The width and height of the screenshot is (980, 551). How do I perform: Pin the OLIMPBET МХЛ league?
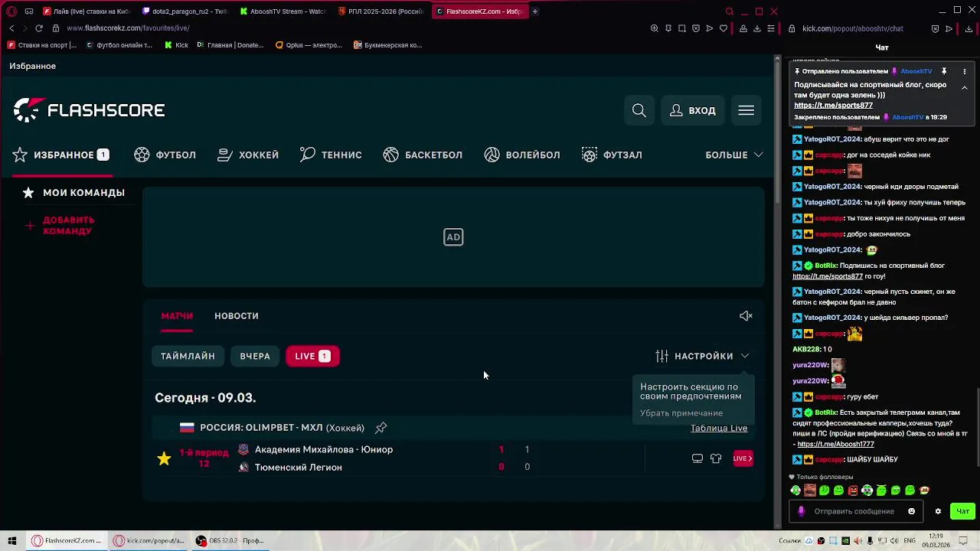click(381, 427)
